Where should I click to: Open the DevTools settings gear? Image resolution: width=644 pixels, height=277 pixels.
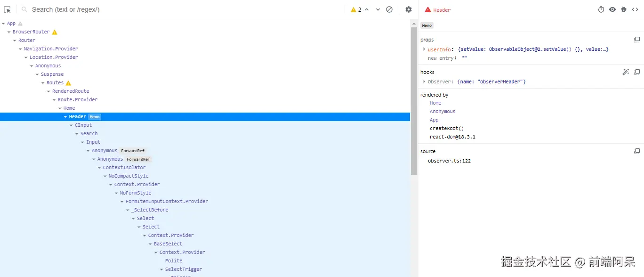coord(409,9)
